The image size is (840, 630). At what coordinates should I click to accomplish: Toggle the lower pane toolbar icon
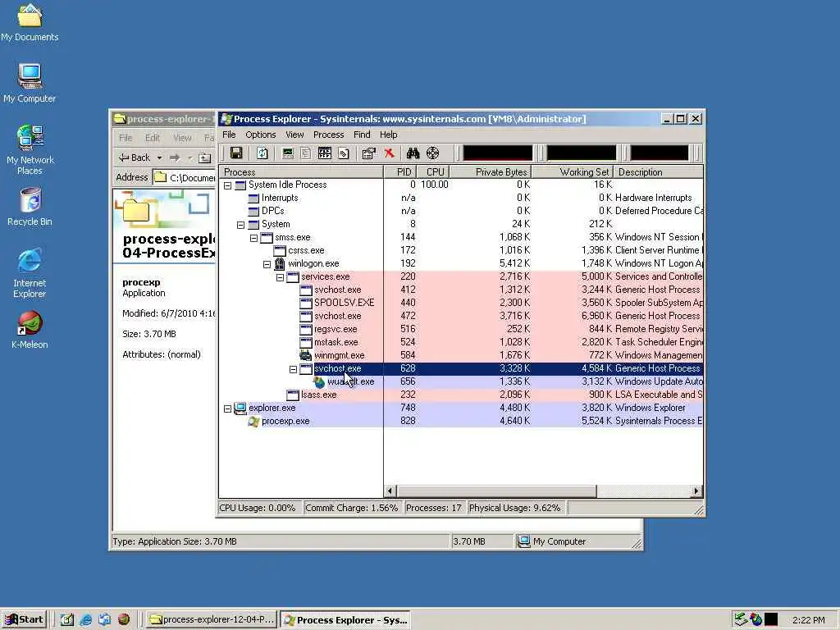click(x=325, y=153)
